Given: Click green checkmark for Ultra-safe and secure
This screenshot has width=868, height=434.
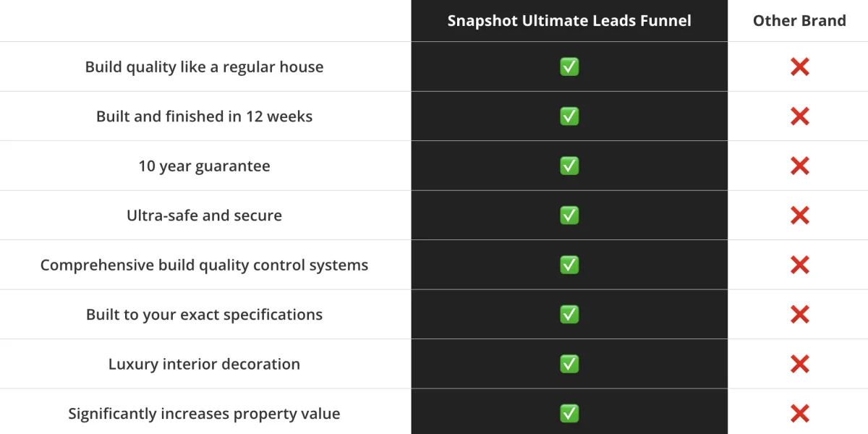Looking at the screenshot, I should [569, 216].
